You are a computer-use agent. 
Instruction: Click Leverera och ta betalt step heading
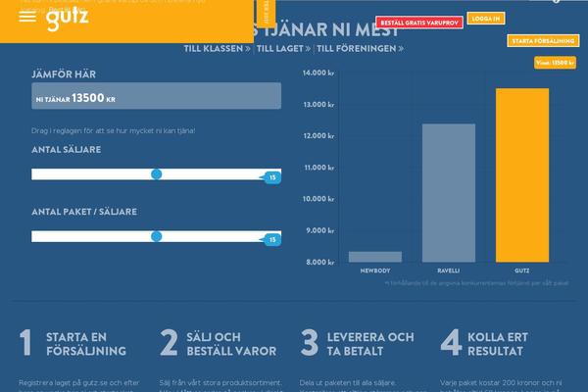coord(370,344)
